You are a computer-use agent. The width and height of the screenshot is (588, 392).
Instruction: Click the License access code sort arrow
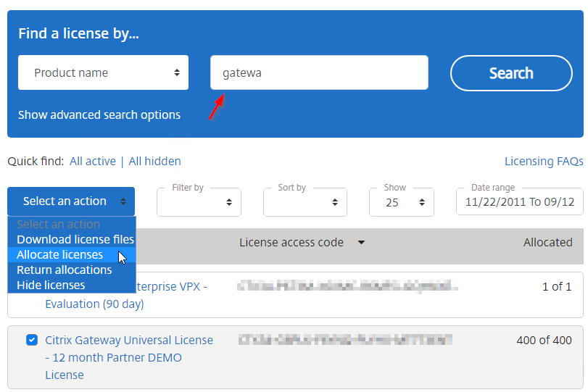pyautogui.click(x=361, y=243)
